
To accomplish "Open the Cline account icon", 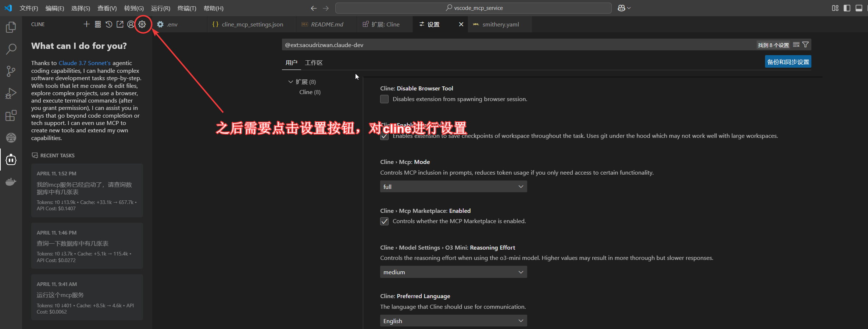I will 131,24.
